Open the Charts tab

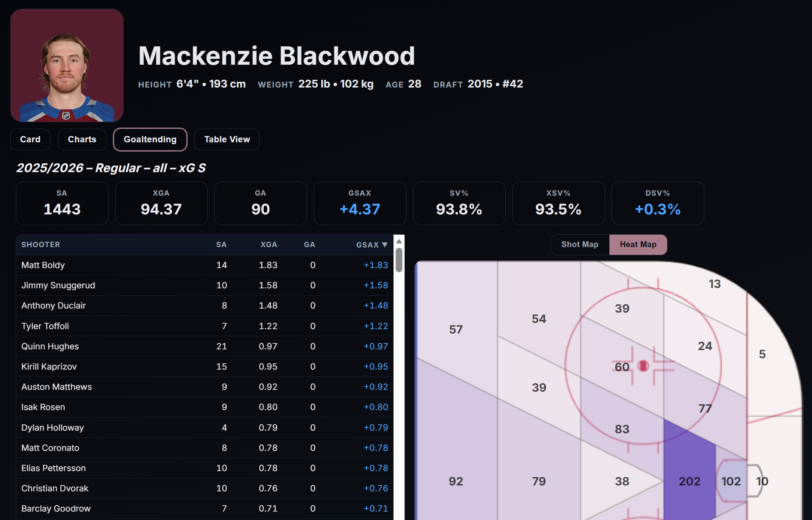[82, 139]
